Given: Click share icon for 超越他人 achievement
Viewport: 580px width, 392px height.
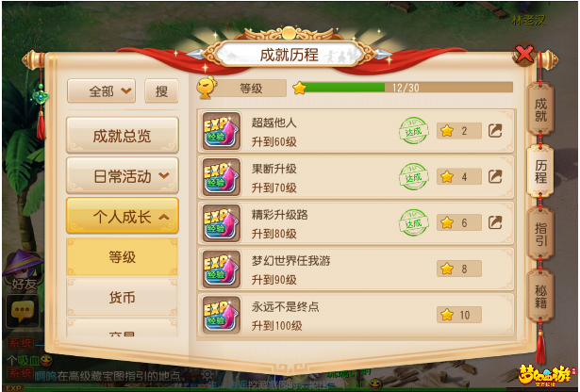Looking at the screenshot, I should pyautogui.click(x=495, y=131).
